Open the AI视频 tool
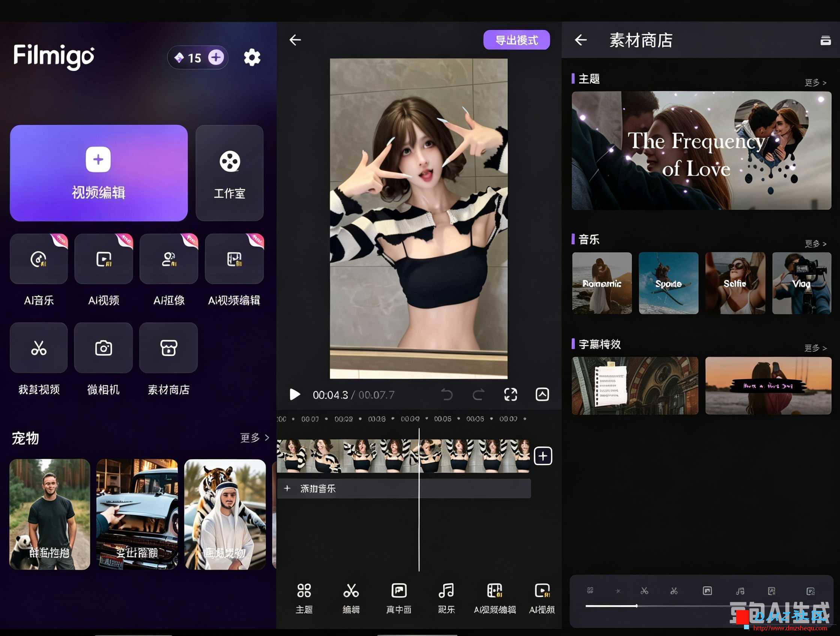This screenshot has height=636, width=840. (x=103, y=259)
